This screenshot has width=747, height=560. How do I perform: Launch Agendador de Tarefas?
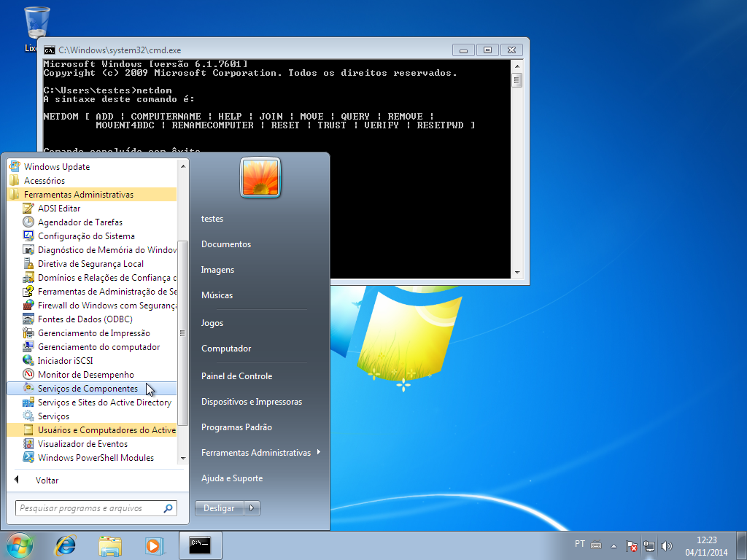(69, 222)
